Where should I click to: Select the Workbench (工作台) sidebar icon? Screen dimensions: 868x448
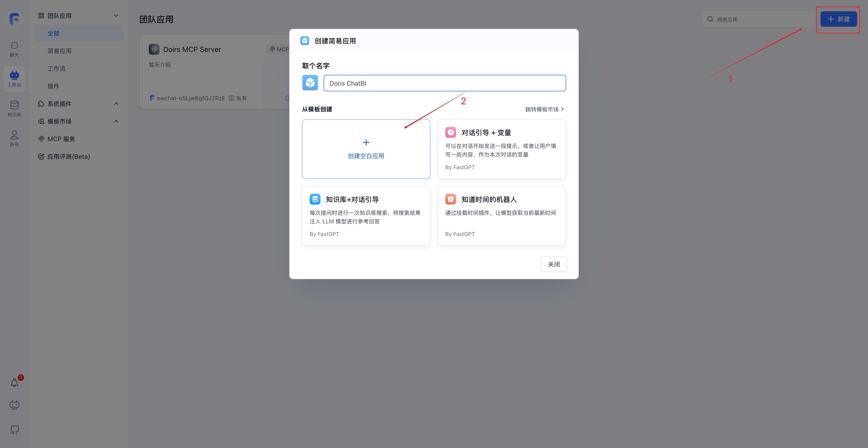[x=14, y=79]
